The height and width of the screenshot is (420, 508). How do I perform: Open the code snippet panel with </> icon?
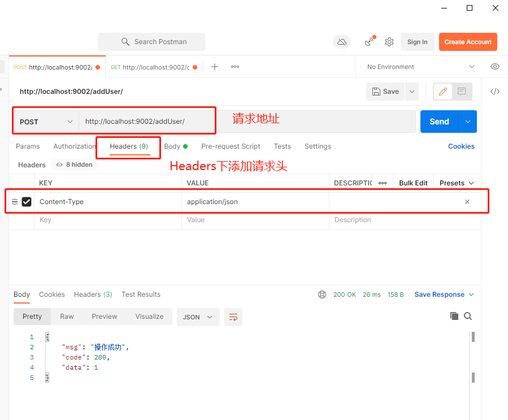click(495, 91)
